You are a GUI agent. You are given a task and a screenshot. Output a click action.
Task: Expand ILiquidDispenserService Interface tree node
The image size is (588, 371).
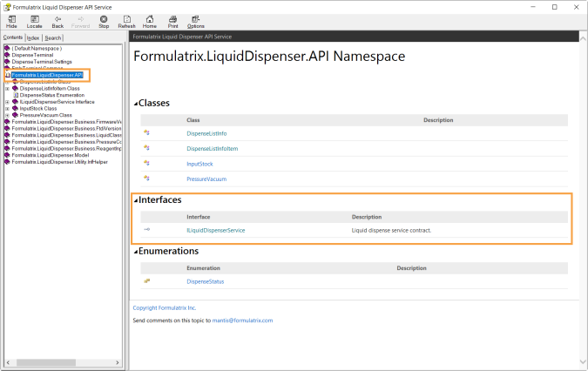point(7,101)
